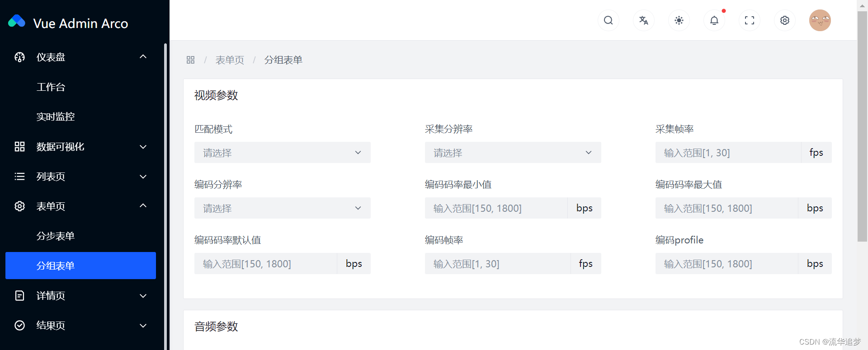The image size is (868, 350).
Task: Click the 音频参数 section title
Action: [x=216, y=327]
